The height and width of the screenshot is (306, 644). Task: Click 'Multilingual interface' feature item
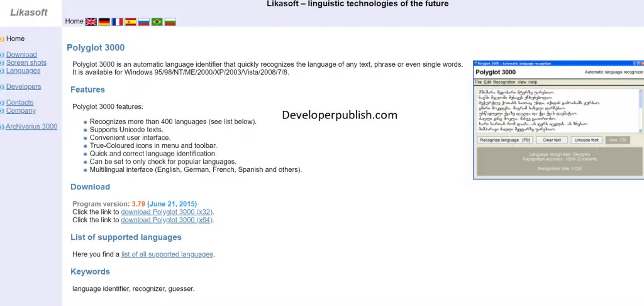point(196,170)
